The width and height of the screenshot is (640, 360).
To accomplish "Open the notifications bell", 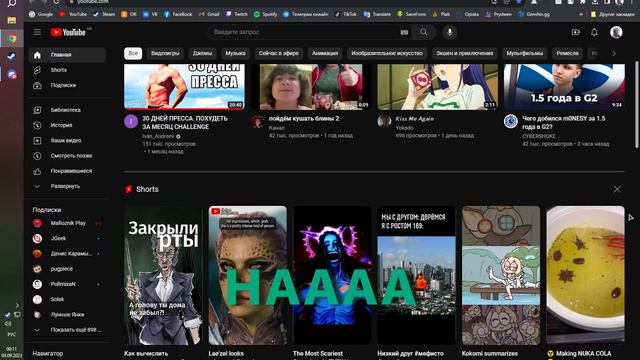I will coord(594,32).
